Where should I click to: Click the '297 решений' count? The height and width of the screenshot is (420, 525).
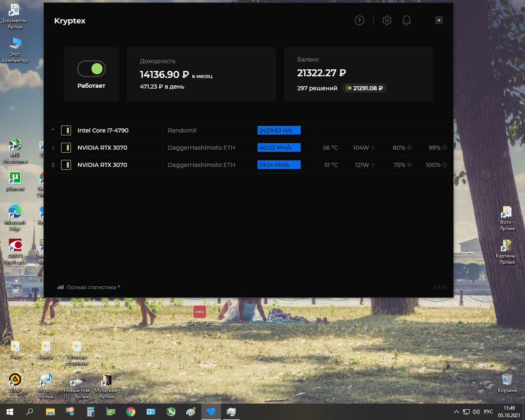pos(317,88)
